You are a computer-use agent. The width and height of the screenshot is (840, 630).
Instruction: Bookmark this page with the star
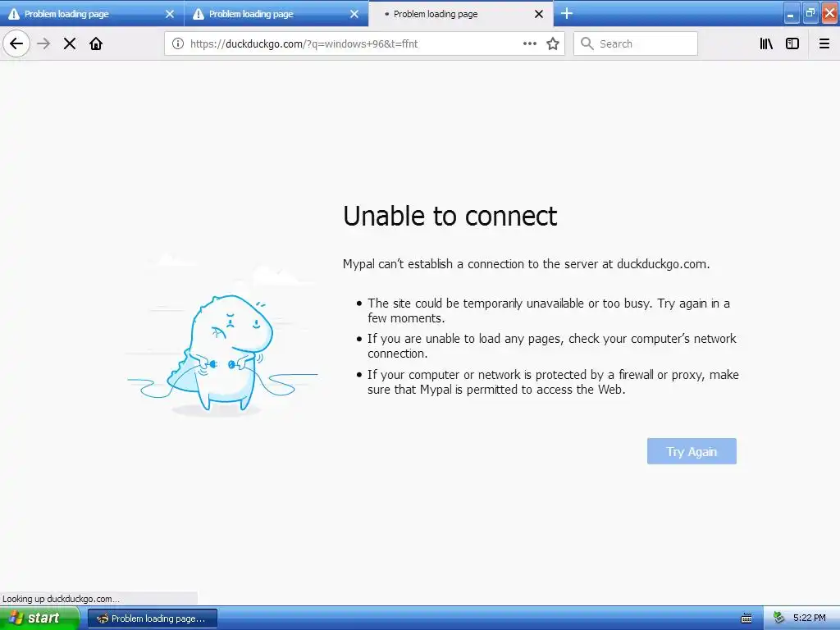tap(553, 44)
